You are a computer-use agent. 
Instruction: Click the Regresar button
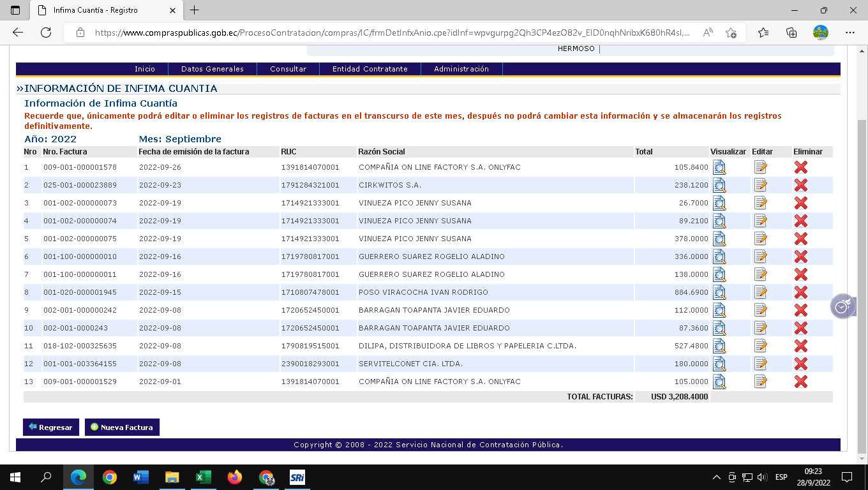point(50,427)
